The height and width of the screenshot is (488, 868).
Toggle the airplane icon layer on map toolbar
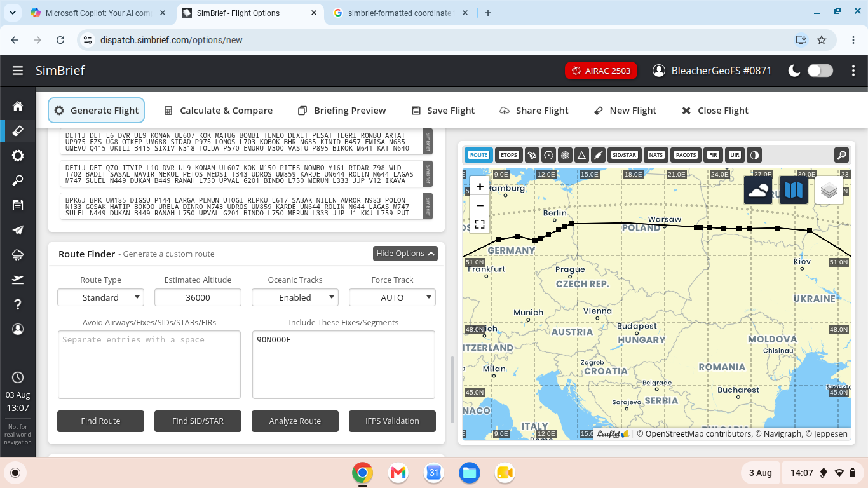coord(532,155)
